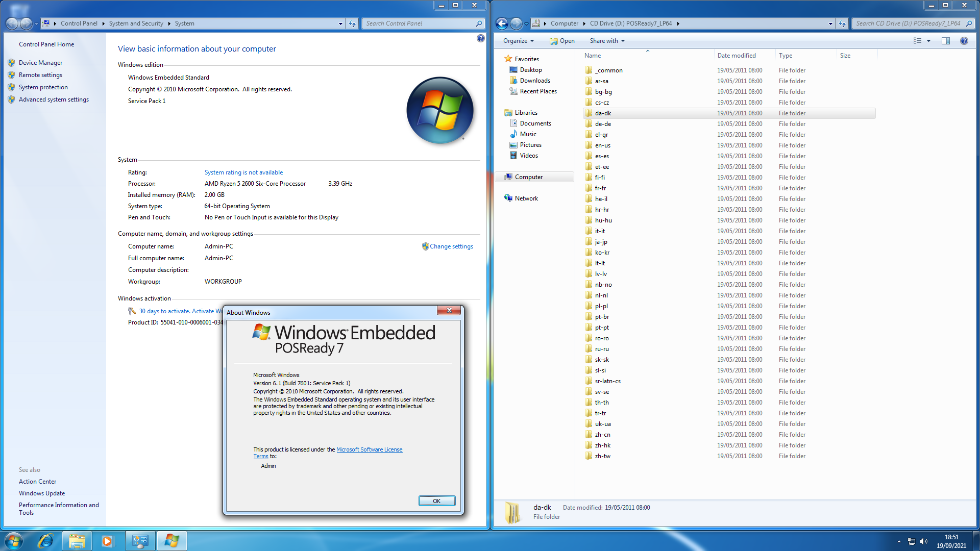Screen dimensions: 980x551
Task: Sort files by the Name column
Action: tap(648, 56)
